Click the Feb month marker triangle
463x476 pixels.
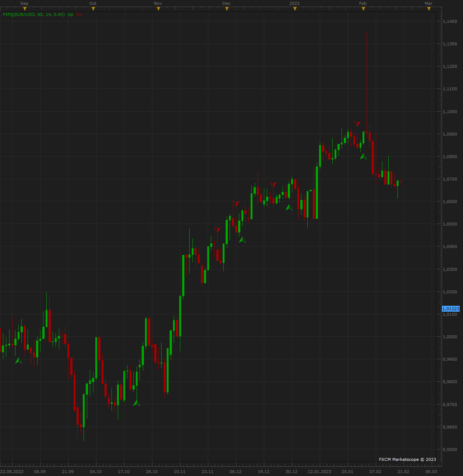click(364, 9)
